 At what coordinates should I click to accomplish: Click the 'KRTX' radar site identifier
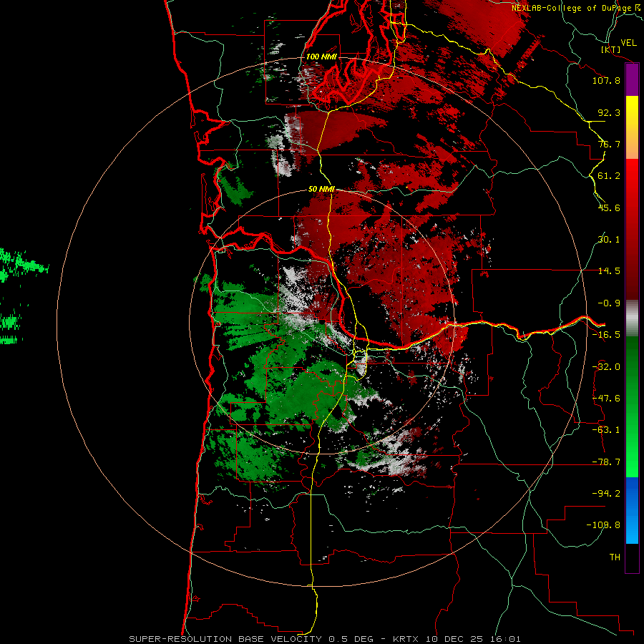point(406,639)
